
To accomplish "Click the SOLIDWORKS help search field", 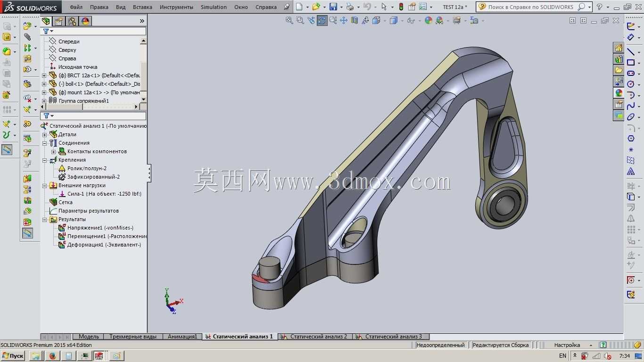I will coord(533,7).
